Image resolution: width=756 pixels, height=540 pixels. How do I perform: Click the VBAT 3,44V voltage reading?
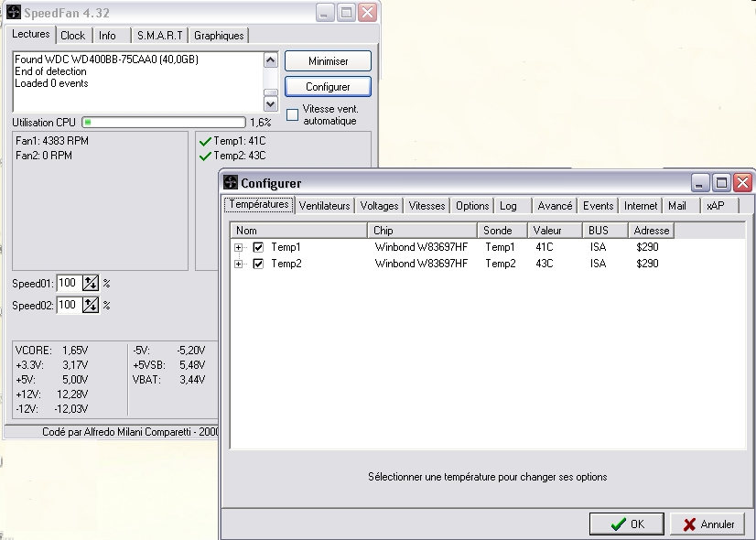tap(168, 380)
